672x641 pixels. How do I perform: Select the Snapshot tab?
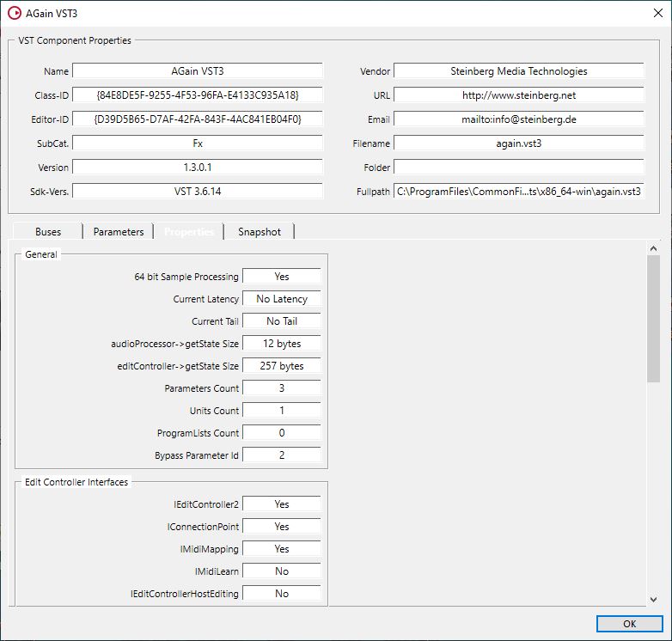click(x=260, y=232)
